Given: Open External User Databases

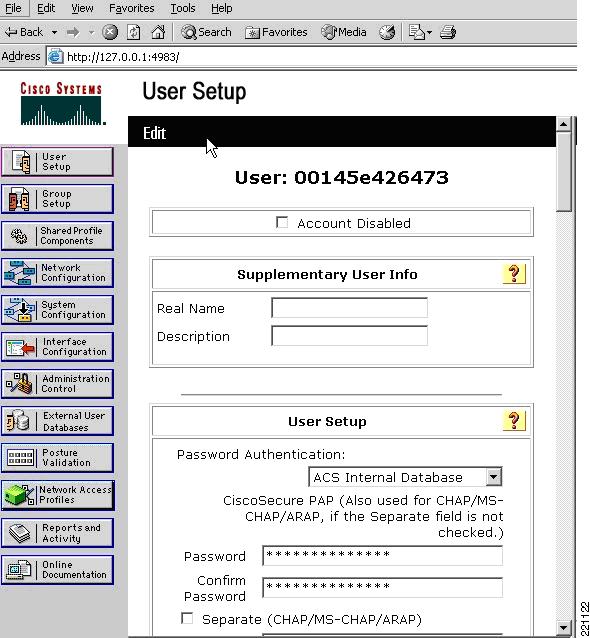Looking at the screenshot, I should (x=57, y=421).
